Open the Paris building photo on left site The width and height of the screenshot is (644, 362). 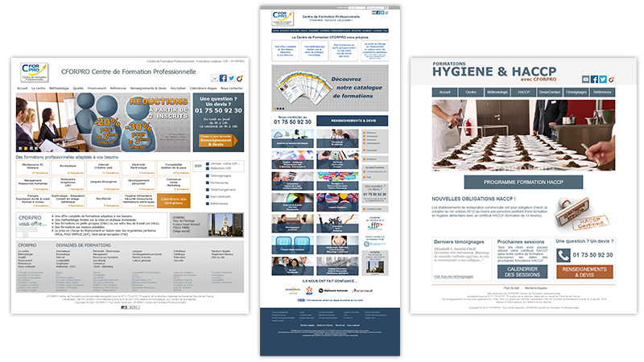coord(225,224)
